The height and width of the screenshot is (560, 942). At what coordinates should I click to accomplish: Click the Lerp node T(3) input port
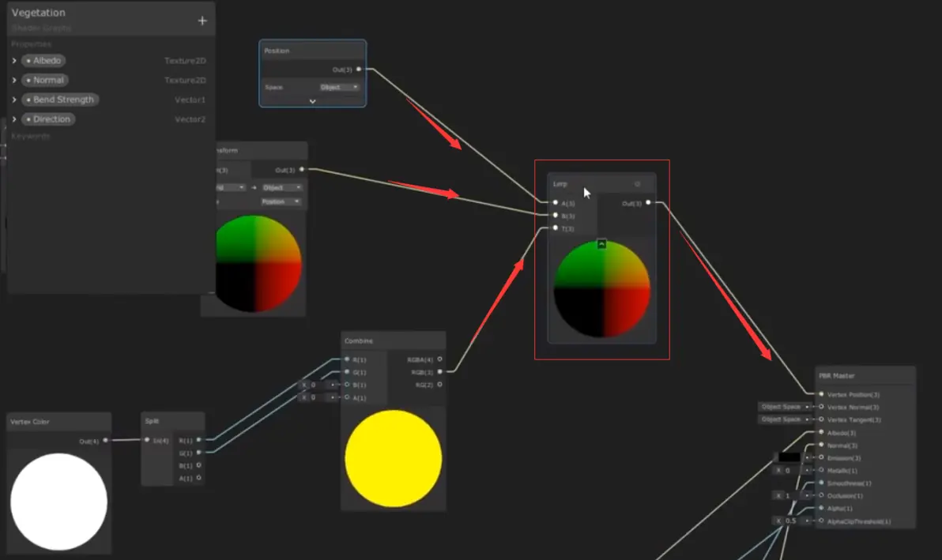click(555, 228)
